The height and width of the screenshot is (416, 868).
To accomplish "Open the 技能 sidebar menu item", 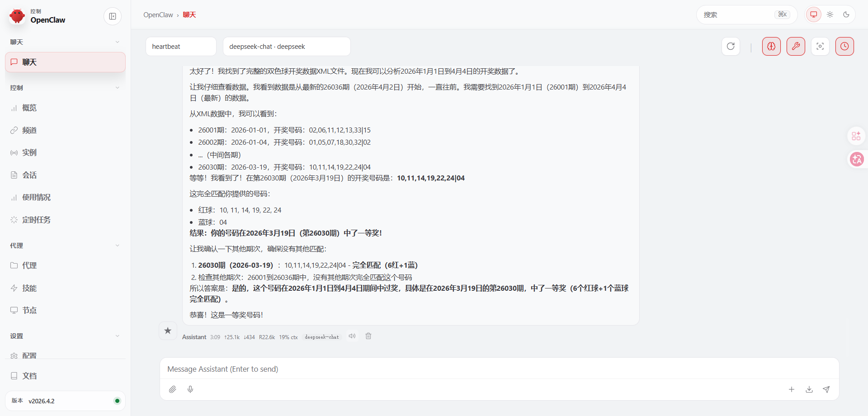I will [29, 288].
